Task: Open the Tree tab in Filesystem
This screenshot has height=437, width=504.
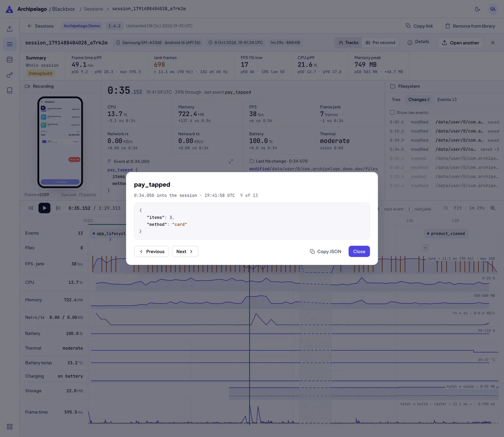Action: coord(396,100)
